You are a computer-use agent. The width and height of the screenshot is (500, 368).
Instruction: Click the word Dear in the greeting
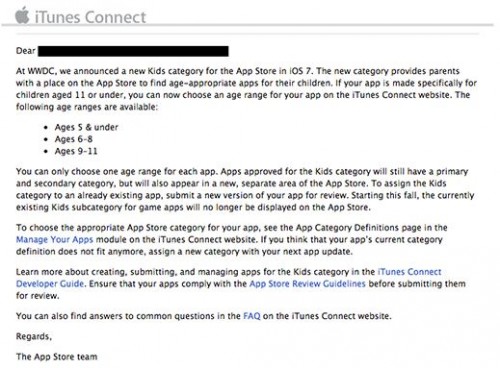(x=26, y=51)
